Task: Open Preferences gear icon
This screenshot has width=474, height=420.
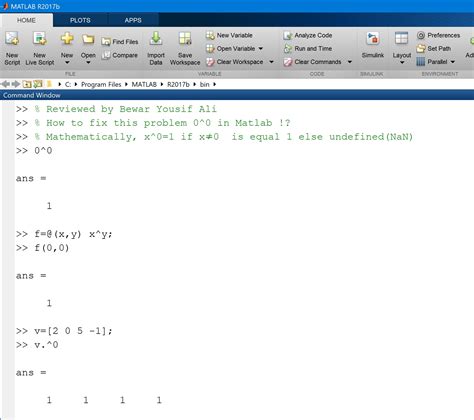Action: tap(421, 35)
